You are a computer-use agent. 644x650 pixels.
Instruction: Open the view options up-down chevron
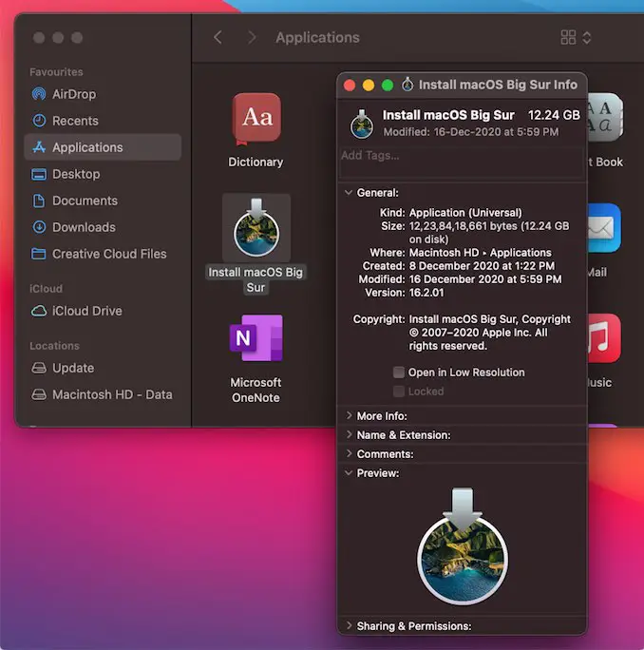pos(587,38)
